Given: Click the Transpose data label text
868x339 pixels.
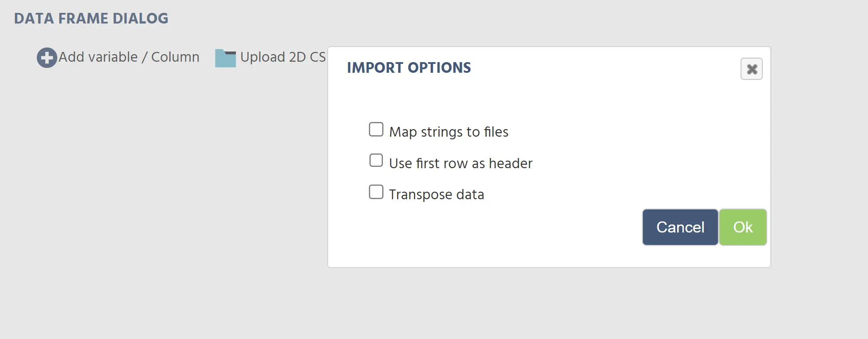Looking at the screenshot, I should pos(436,194).
